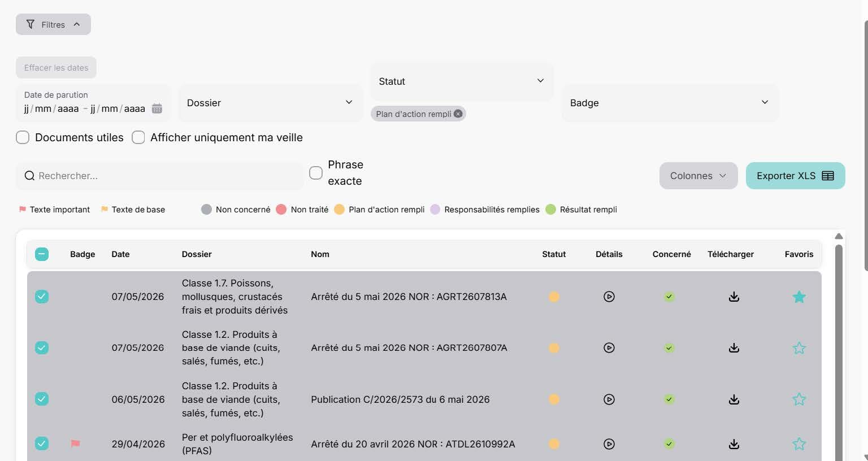Click the Date de parution start date field

(x=51, y=108)
